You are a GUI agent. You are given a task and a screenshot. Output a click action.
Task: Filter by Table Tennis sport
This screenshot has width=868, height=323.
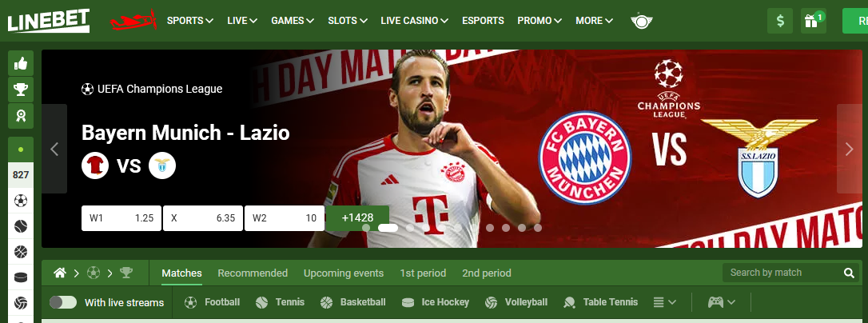[x=600, y=302]
